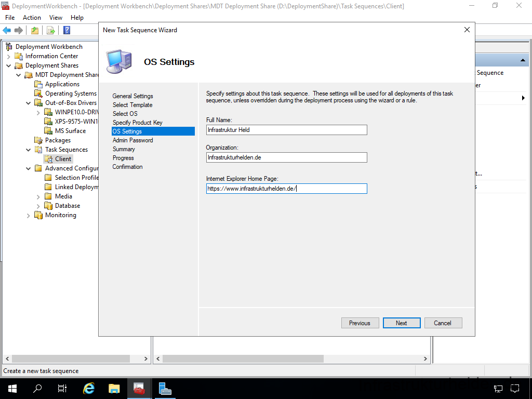Viewport: 532px width, 399px height.
Task: Collapse the Task Sequences node
Action: point(29,150)
